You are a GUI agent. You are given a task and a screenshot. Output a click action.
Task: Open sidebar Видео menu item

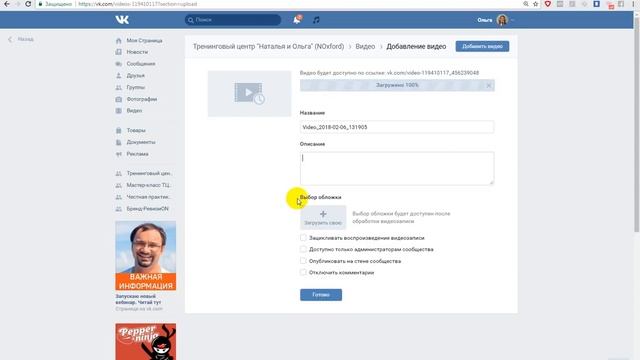pyautogui.click(x=134, y=111)
